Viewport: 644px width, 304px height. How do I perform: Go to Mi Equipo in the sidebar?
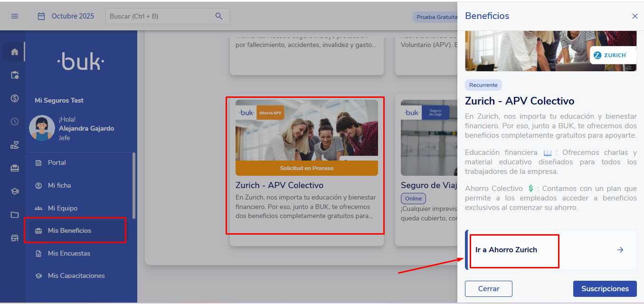[62, 208]
